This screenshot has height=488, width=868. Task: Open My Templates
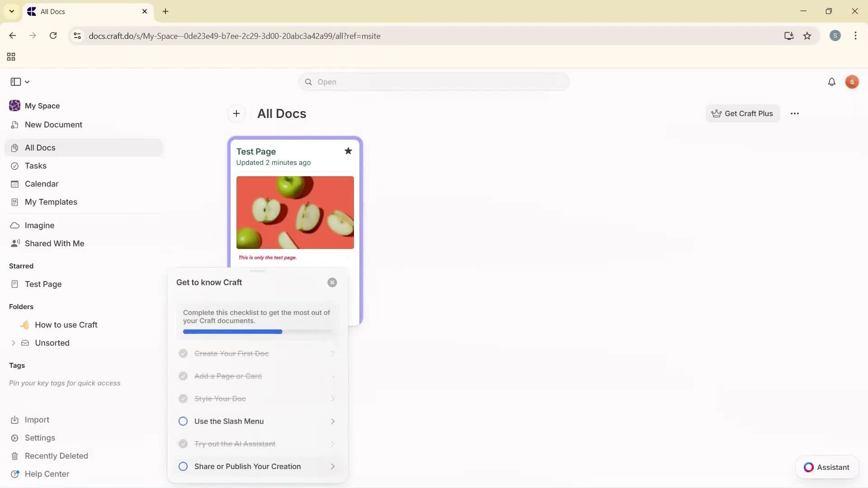tap(50, 202)
